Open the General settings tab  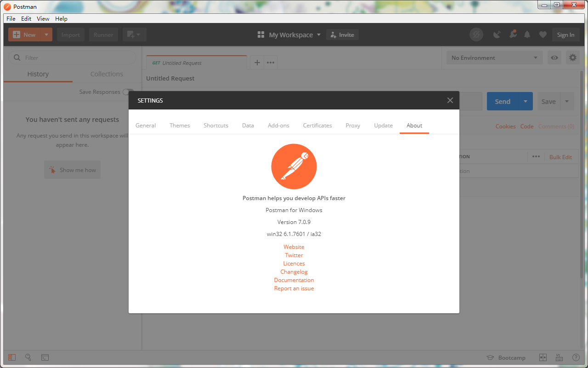tap(146, 126)
